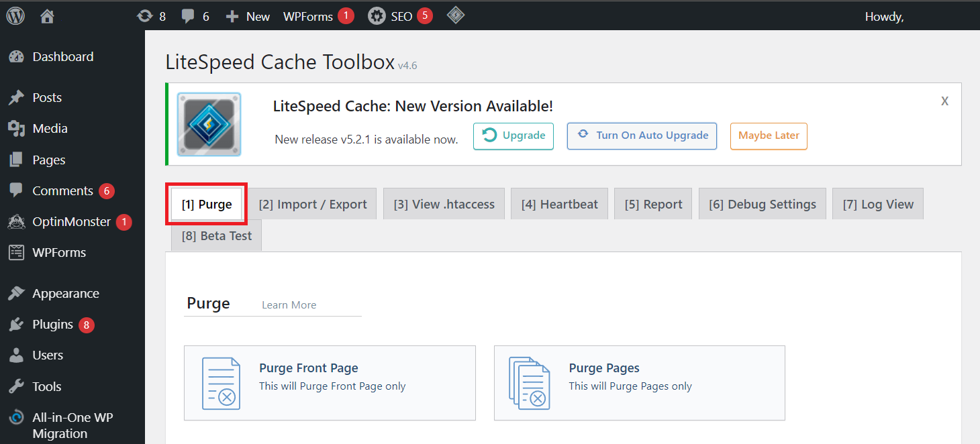Open WPForms in the admin toolbar
The width and height of the screenshot is (980, 444).
[308, 16]
